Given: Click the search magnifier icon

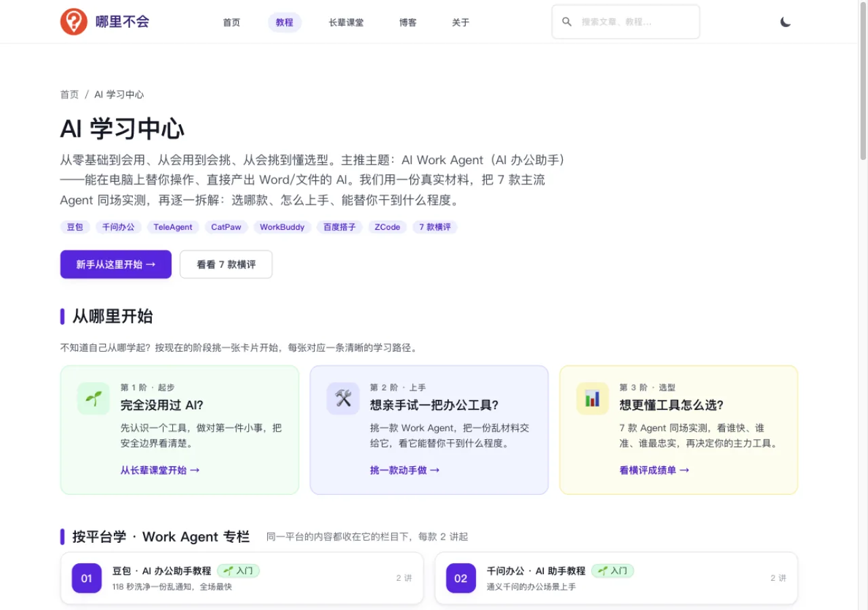Looking at the screenshot, I should [x=567, y=22].
